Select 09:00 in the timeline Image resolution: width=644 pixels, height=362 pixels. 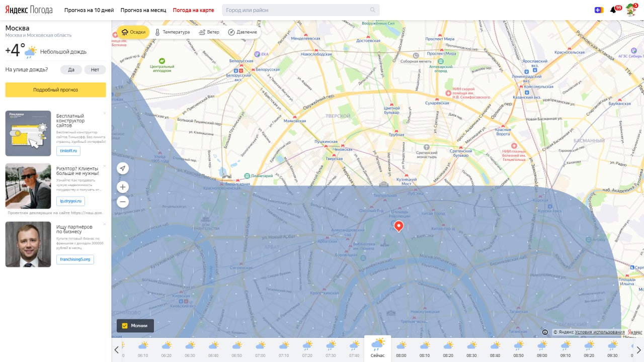pos(542,349)
